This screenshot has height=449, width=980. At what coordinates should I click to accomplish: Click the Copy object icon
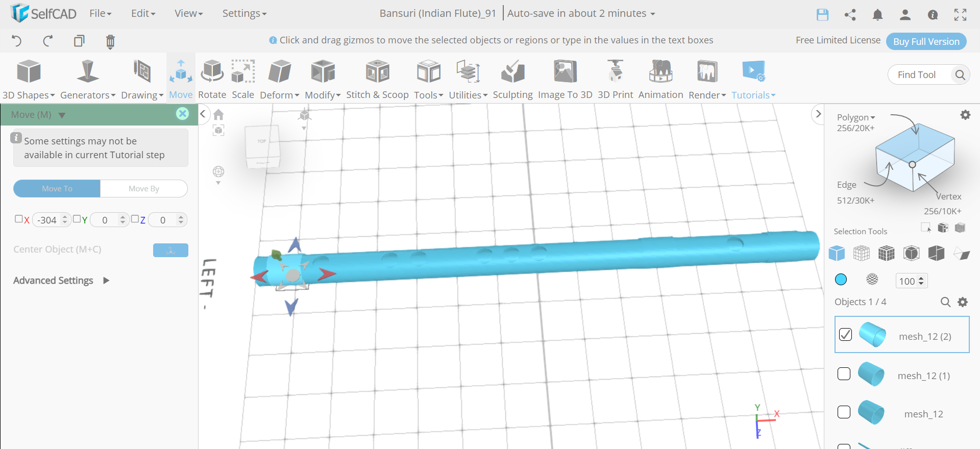79,41
